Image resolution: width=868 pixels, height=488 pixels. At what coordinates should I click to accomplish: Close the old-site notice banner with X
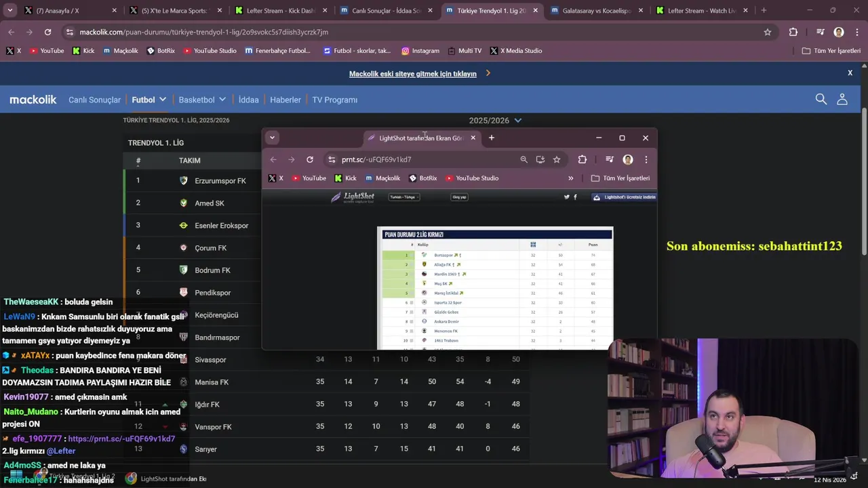850,73
